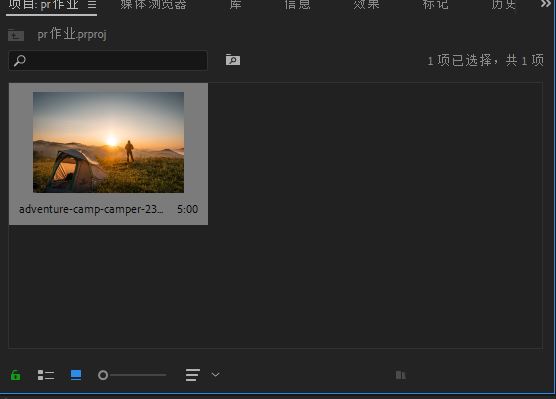Image resolution: width=556 pixels, height=399 pixels.
Task: Navigate up via the folder icon
Action: 16,35
